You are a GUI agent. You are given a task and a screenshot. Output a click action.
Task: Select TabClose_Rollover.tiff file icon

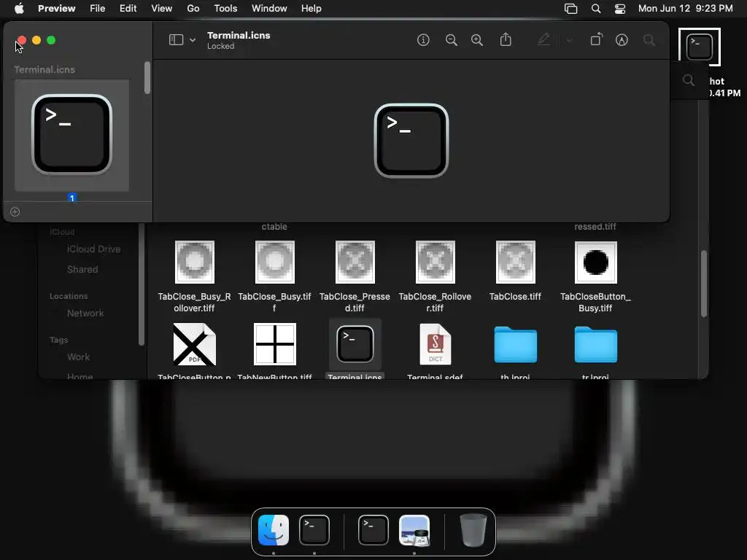point(435,262)
